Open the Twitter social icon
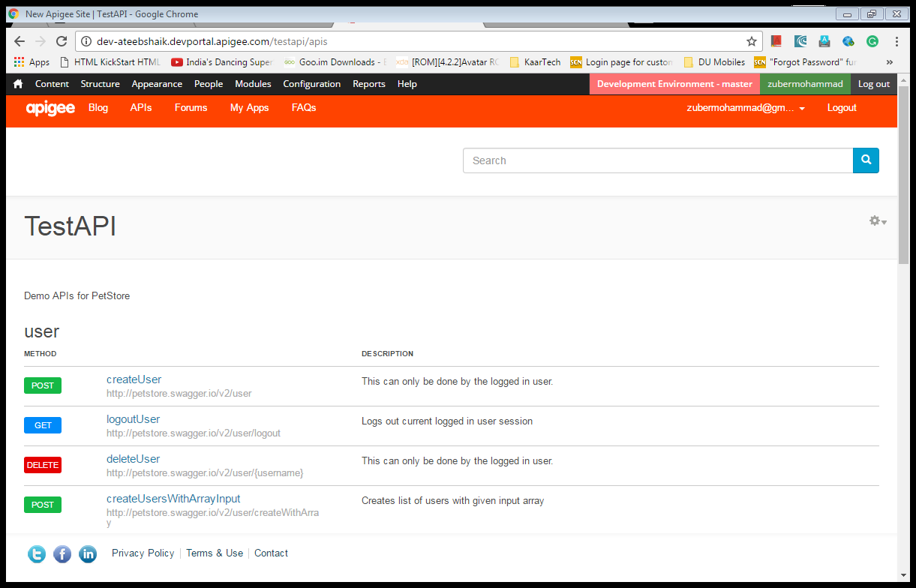Screen dimensions: 916x588 coord(37,554)
